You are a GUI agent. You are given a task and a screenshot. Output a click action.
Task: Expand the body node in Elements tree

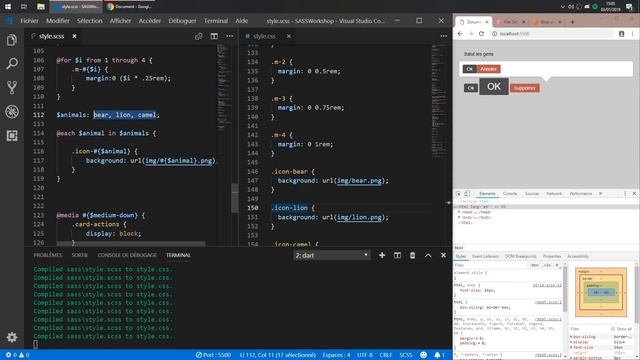pos(459,218)
